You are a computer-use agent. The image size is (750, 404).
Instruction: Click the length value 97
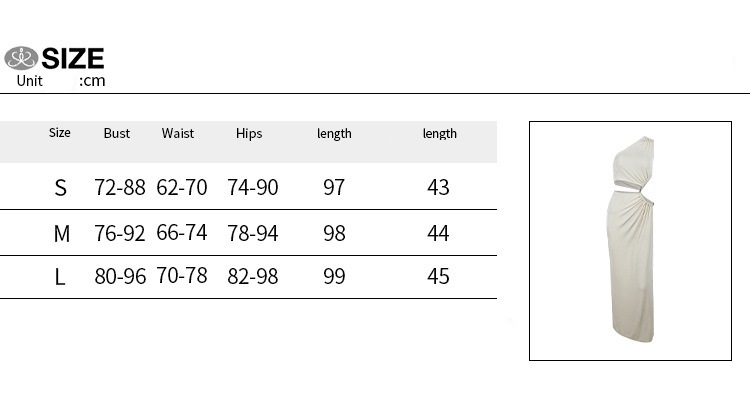point(334,187)
